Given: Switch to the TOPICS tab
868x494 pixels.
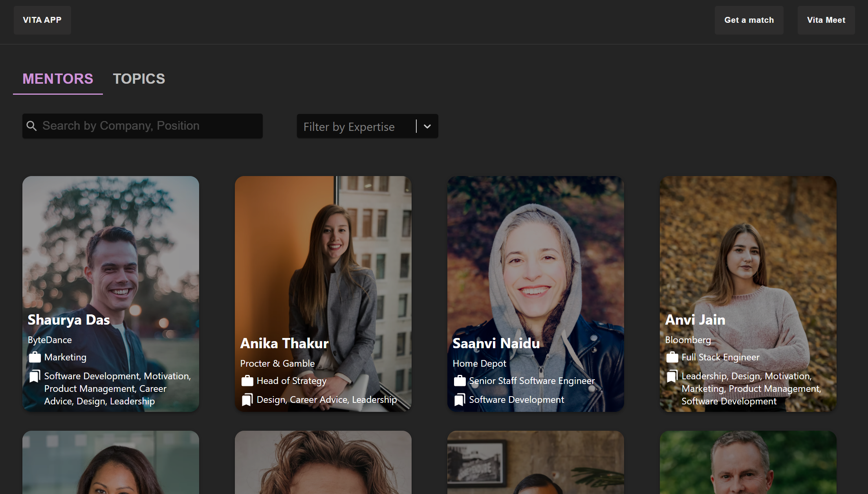Looking at the screenshot, I should (x=139, y=79).
